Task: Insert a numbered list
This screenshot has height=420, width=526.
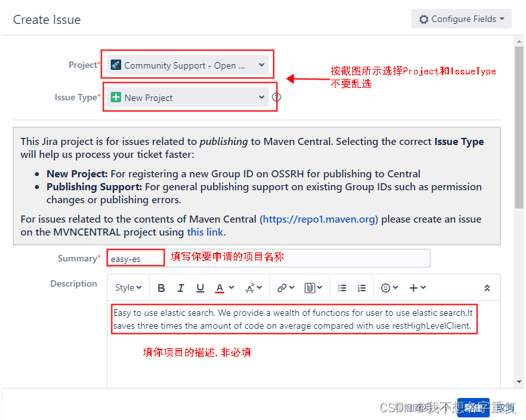Action: pos(361,288)
